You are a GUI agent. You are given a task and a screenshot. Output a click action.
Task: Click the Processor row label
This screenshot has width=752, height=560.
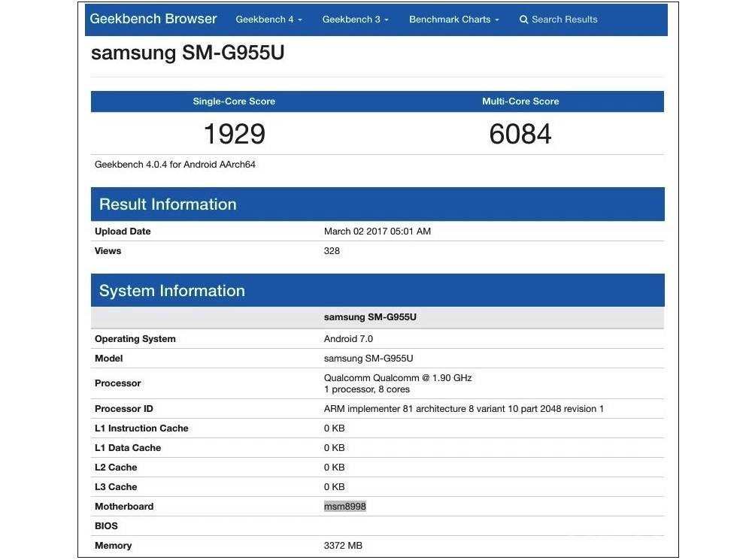click(x=118, y=383)
